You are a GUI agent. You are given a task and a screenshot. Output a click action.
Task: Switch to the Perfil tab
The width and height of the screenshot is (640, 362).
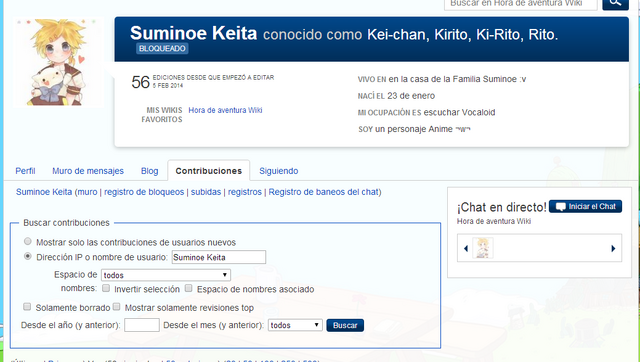click(25, 171)
